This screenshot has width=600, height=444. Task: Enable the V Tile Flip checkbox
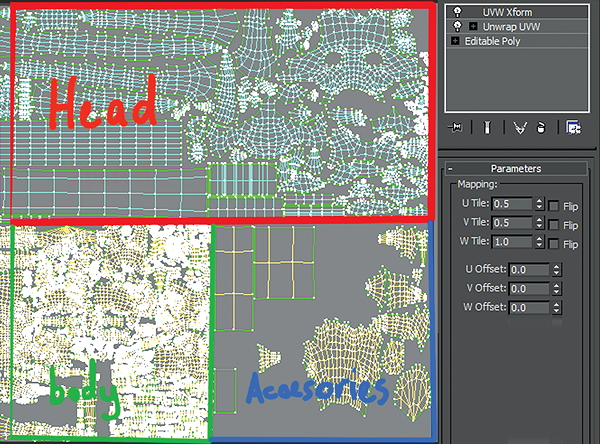pos(553,225)
